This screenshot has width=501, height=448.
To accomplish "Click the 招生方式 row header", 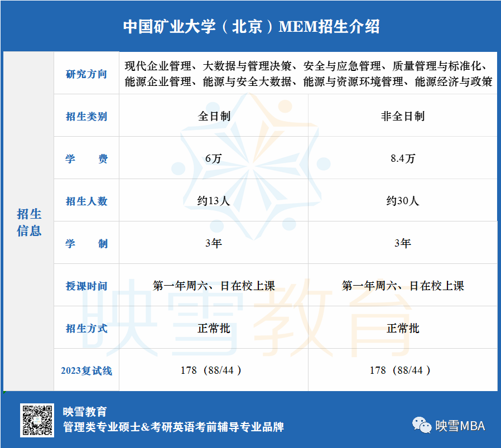I will pyautogui.click(x=86, y=328).
